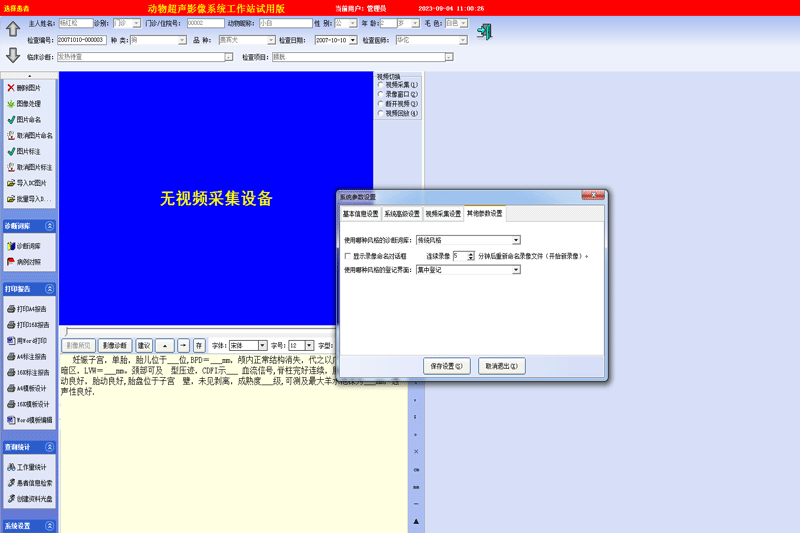
Task: Switch to 视频采集设置 tab
Action: [x=443, y=214]
